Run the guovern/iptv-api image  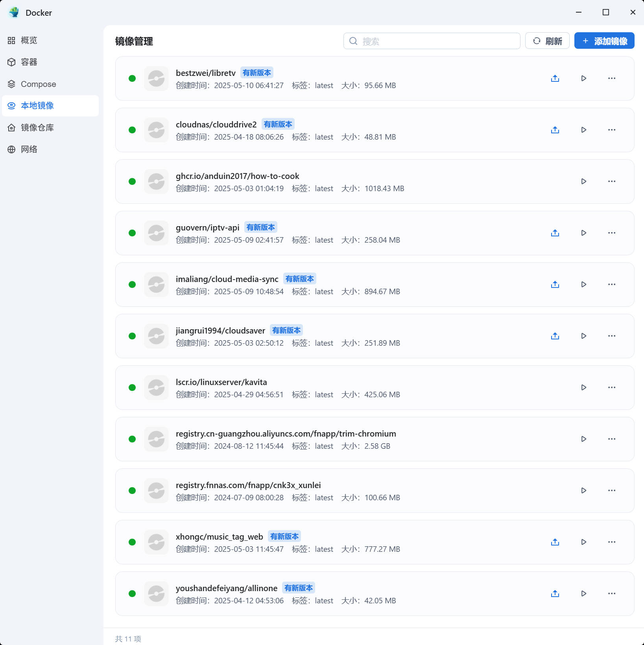[584, 233]
